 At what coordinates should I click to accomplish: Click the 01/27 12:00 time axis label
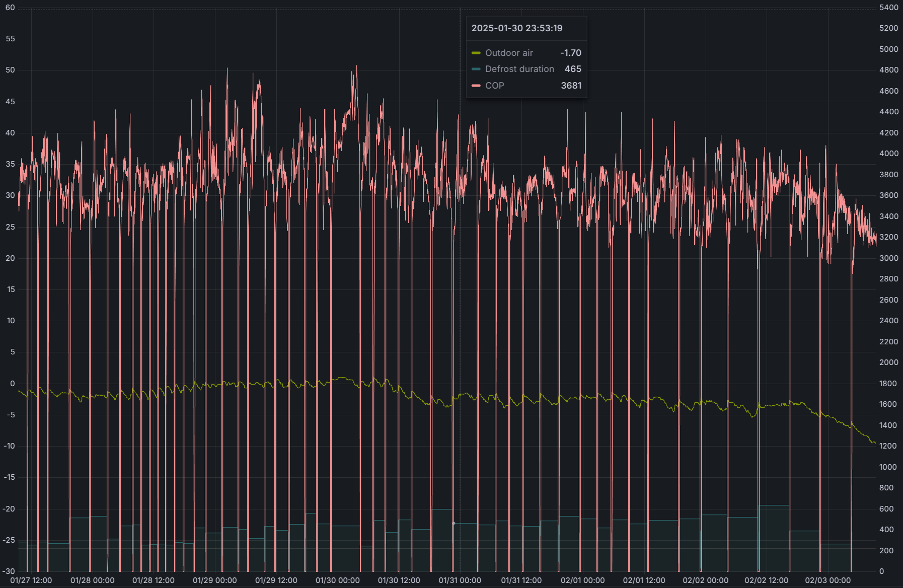point(31,580)
